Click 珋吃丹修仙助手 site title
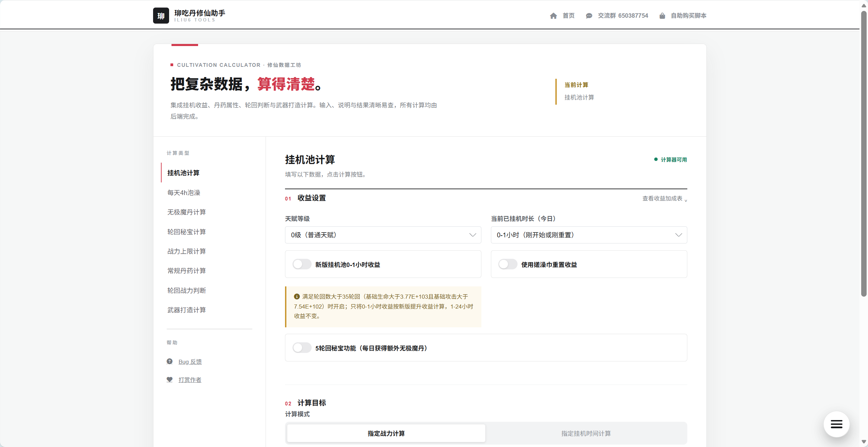Viewport: 868px width, 447px height. pyautogui.click(x=200, y=13)
